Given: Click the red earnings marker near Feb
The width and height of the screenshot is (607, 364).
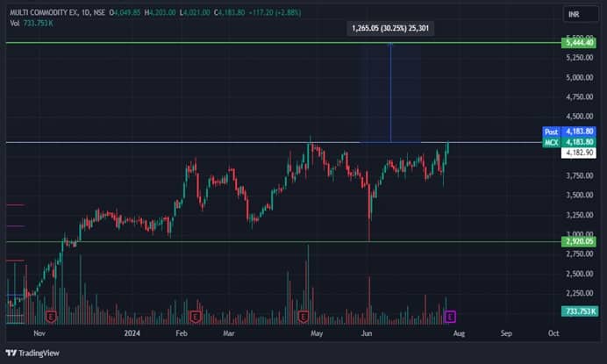Looking at the screenshot, I should click(196, 315).
